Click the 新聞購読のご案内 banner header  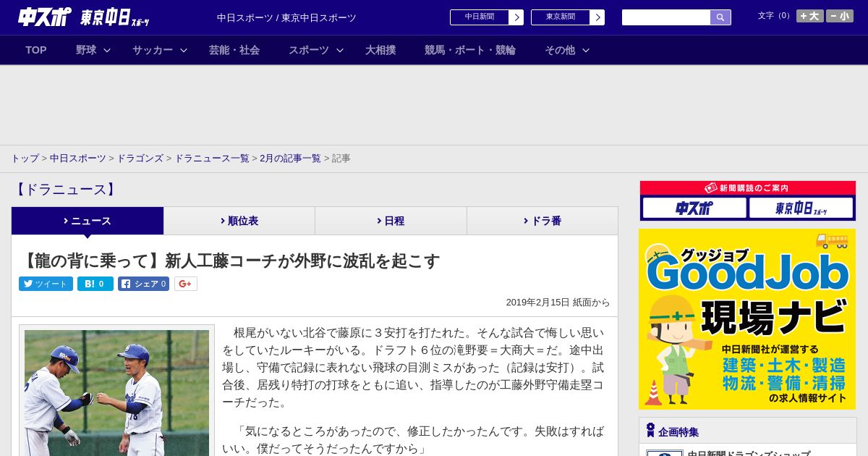(x=747, y=187)
